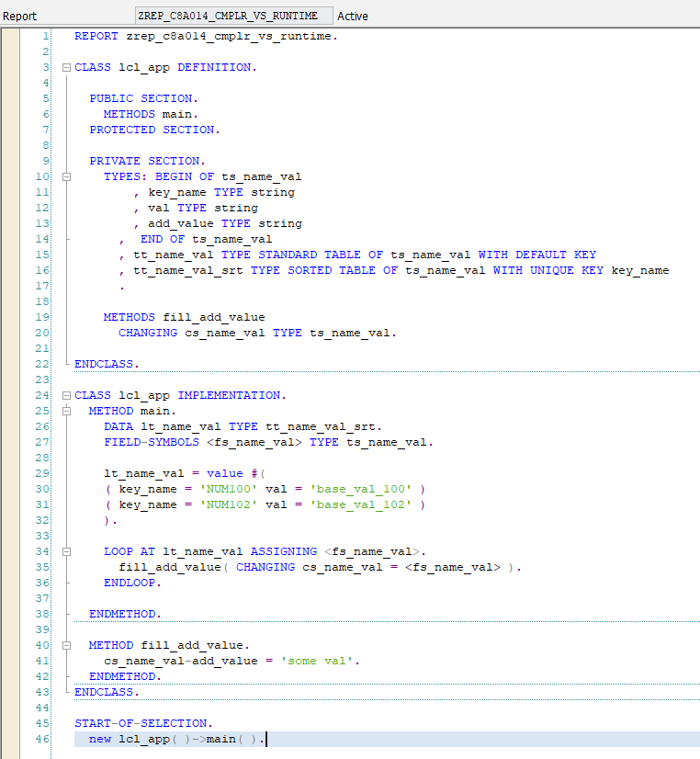Image resolution: width=700 pixels, height=759 pixels.
Task: Click tt_name_val_srt SORTED TABLE definition
Action: pos(394,270)
